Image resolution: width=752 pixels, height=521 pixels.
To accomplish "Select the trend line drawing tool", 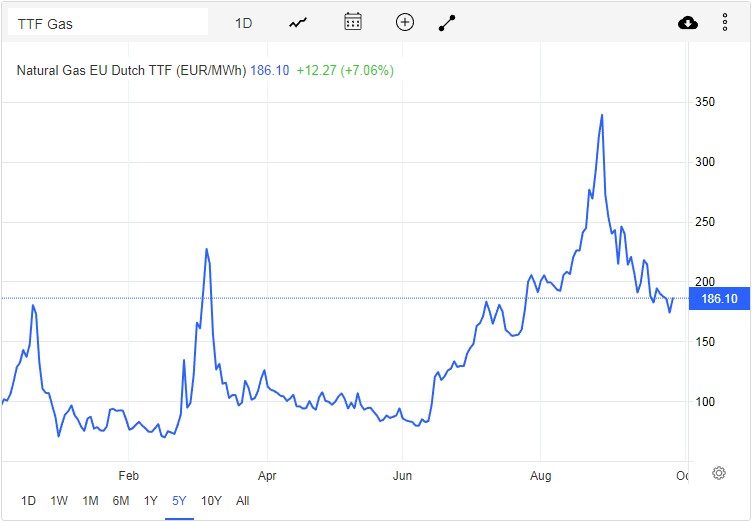I will point(447,22).
